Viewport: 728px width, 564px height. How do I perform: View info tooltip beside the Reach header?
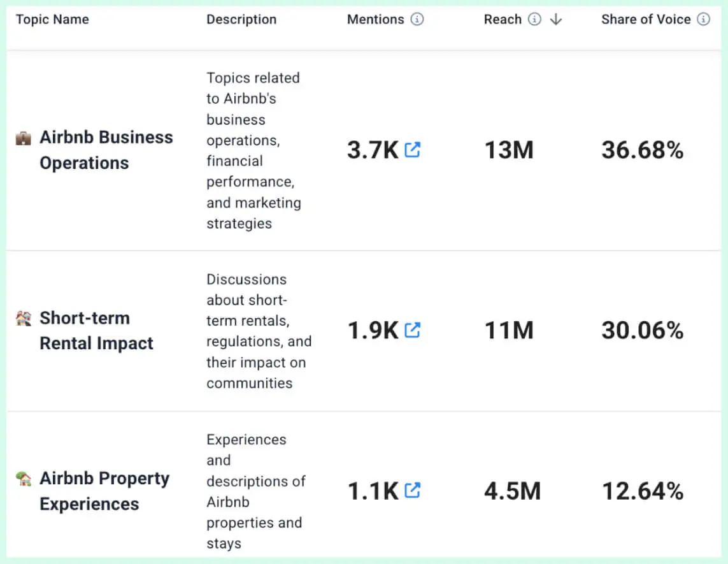tap(534, 19)
